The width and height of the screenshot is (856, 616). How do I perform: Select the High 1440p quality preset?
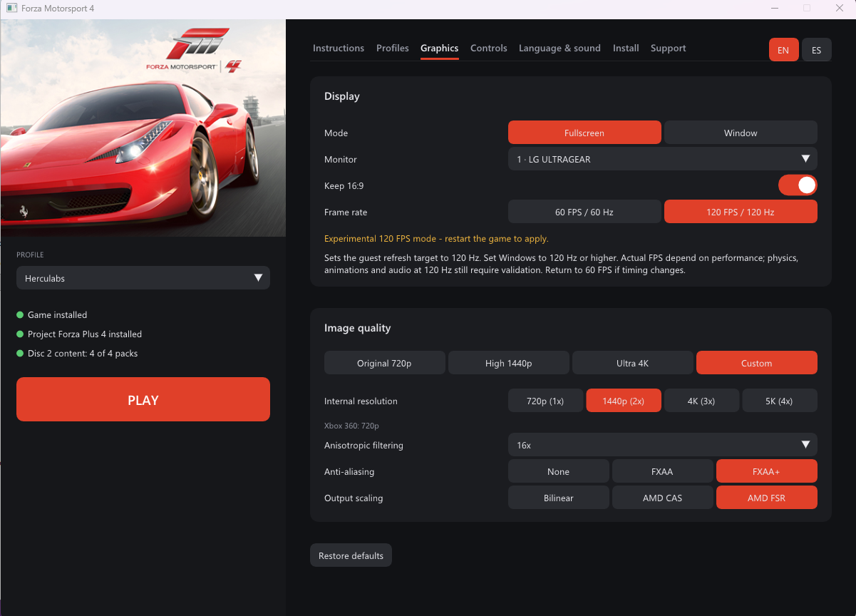click(x=509, y=363)
